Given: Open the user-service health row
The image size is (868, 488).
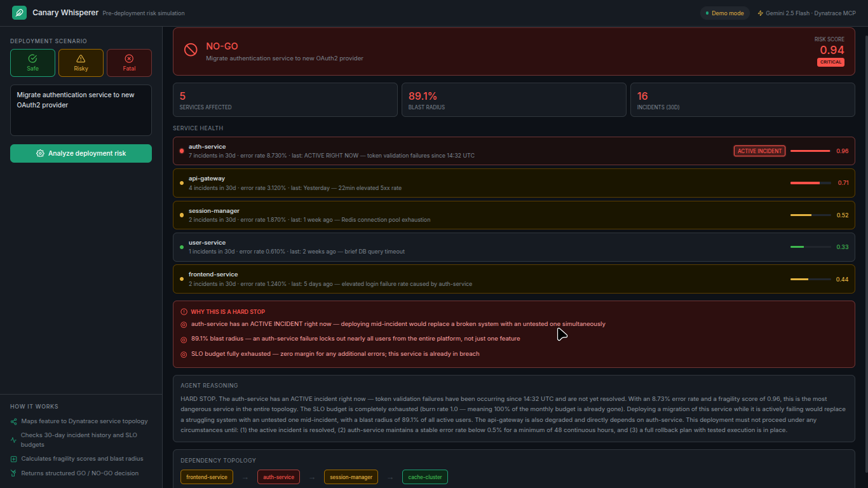Looking at the screenshot, I should [514, 247].
